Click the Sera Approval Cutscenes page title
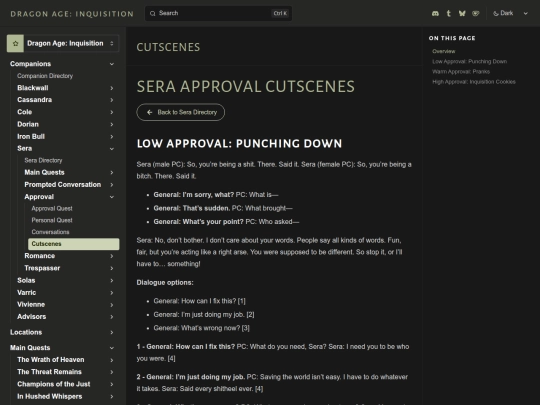The image size is (540, 405). point(246,86)
